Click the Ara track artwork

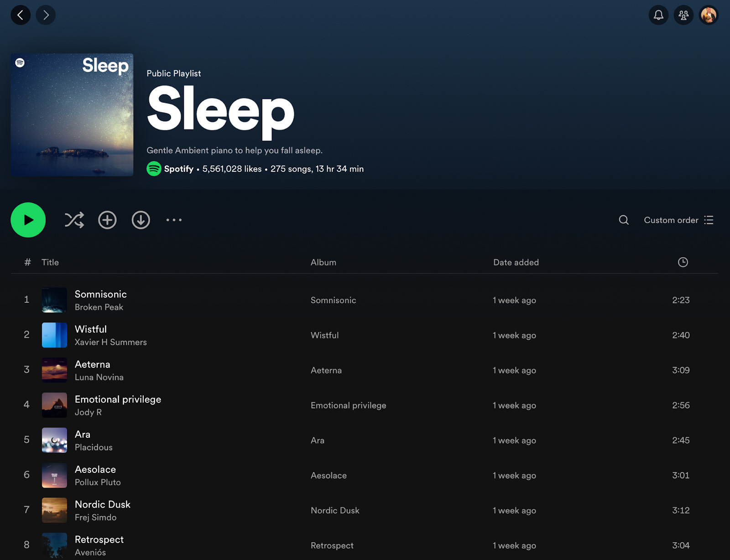54,441
